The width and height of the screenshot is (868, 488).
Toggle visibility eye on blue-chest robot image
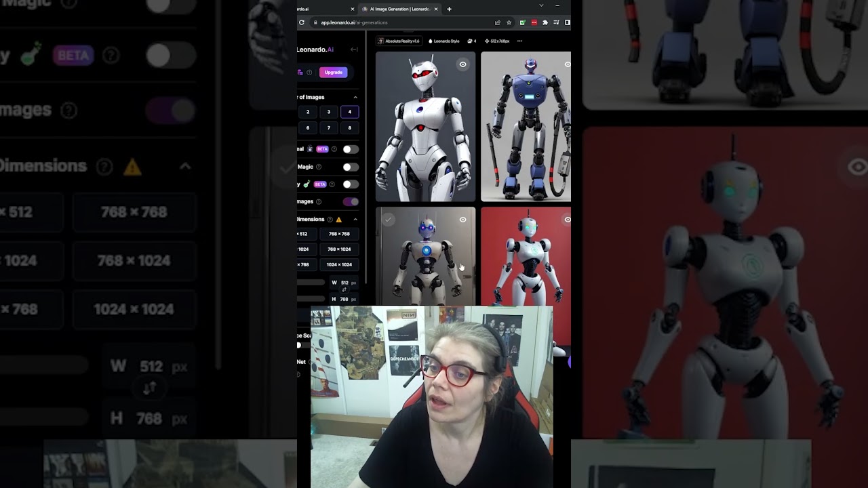click(463, 220)
